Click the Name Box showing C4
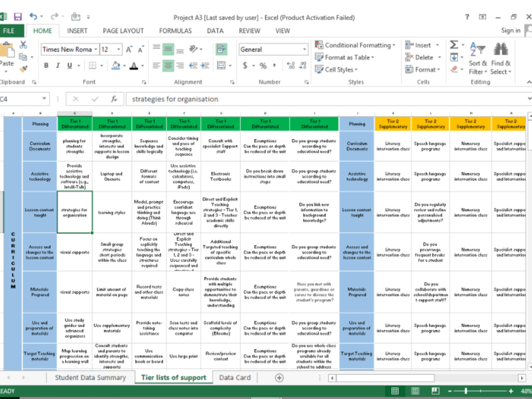532x399 pixels. point(24,99)
